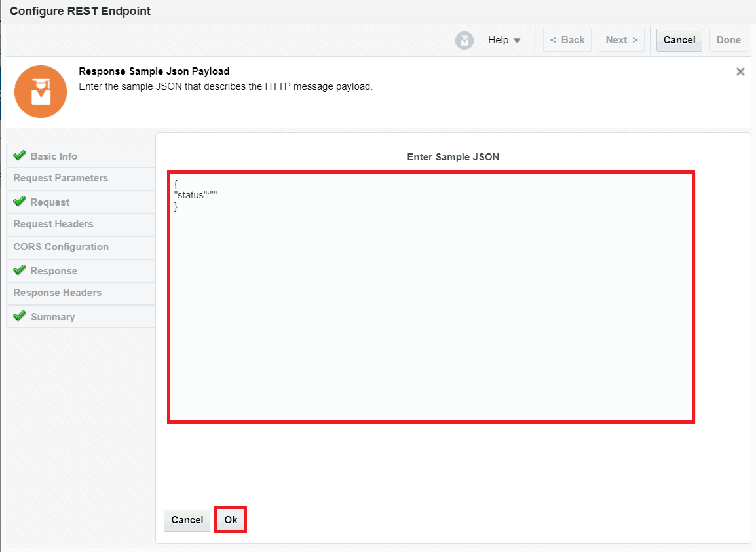Click the Done button
Screen dimensions: 756x552
[728, 40]
